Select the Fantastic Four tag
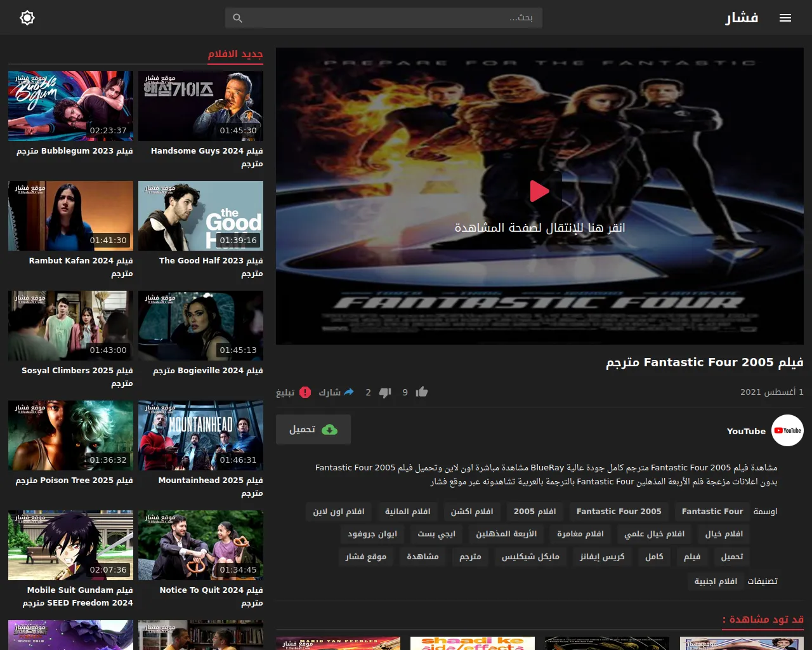Image resolution: width=812 pixels, height=650 pixels. pyautogui.click(x=712, y=512)
